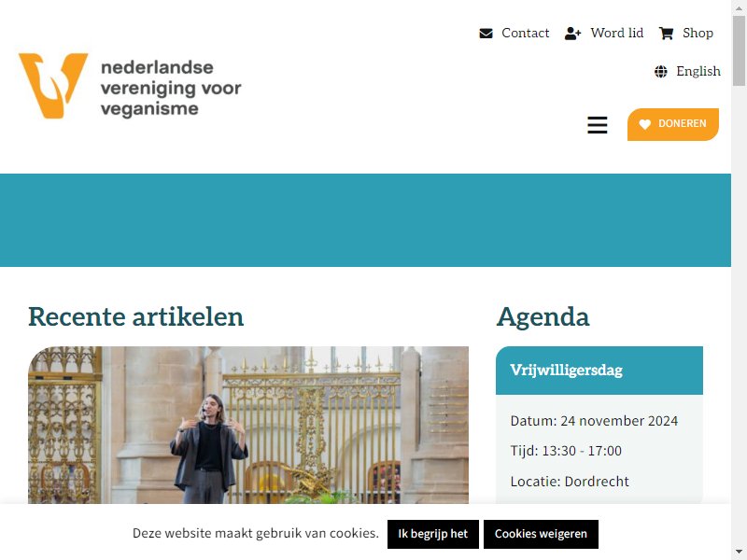Click the heart icon on Doneren

click(x=644, y=124)
